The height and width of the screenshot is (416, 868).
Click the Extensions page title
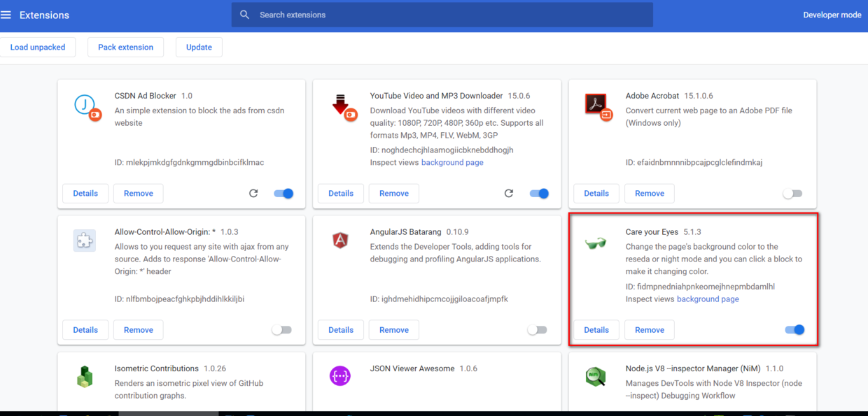click(44, 15)
